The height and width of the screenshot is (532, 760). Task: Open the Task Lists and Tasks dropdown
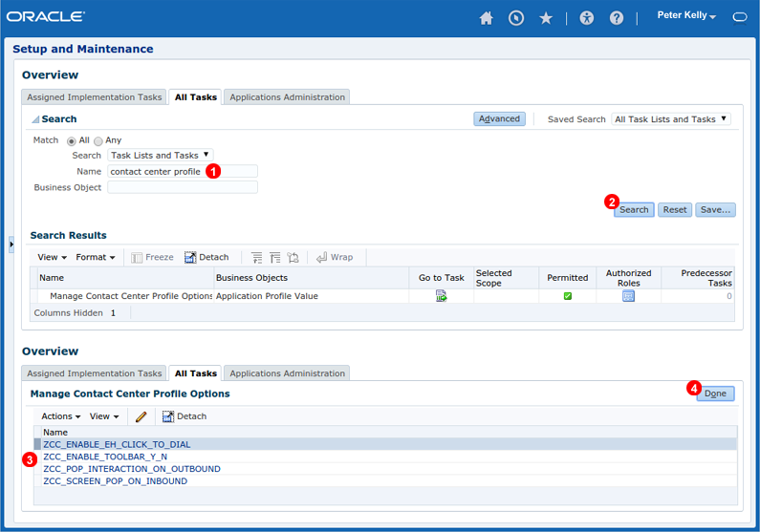pyautogui.click(x=160, y=156)
